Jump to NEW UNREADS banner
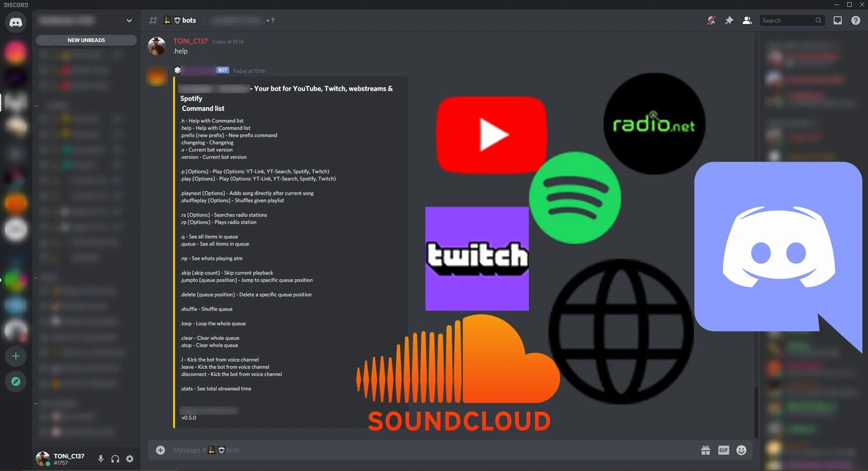 pos(86,40)
